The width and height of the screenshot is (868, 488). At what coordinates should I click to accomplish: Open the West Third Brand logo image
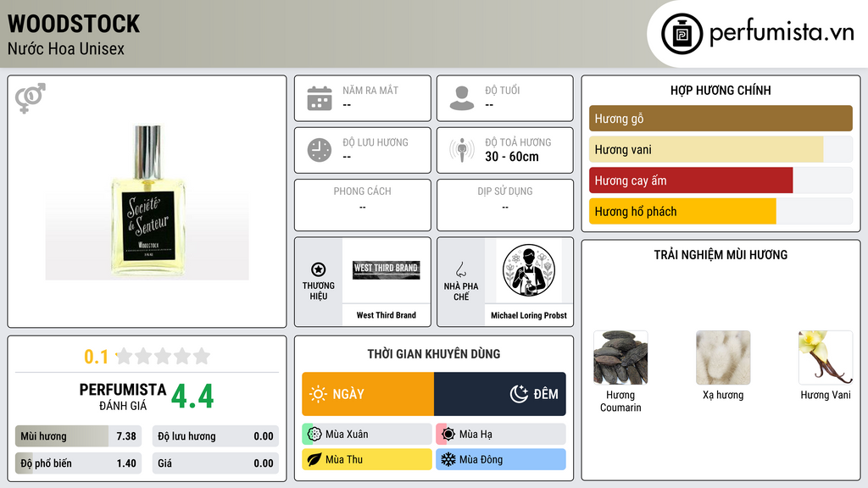pyautogui.click(x=387, y=270)
